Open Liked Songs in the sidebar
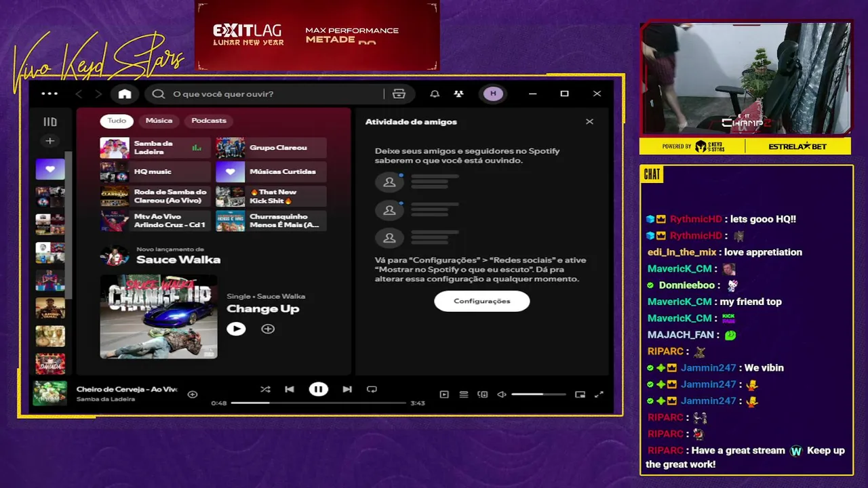 tap(50, 169)
